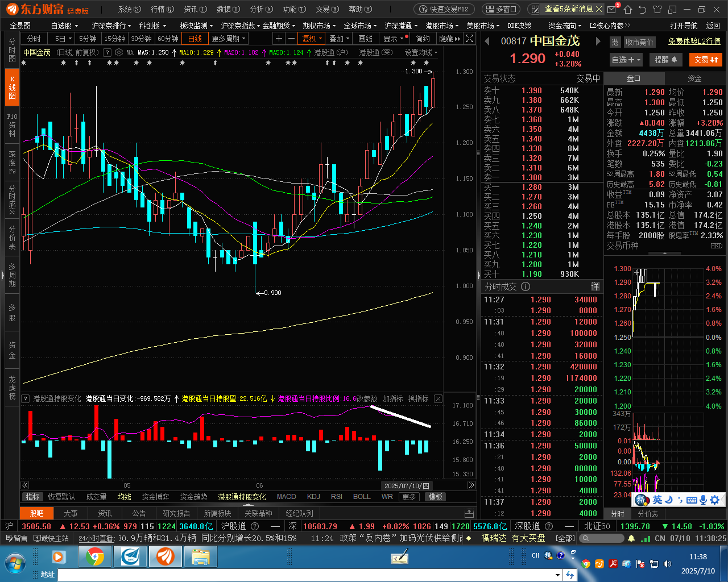
Task: Click the orange 交易 button
Action: click(706, 60)
